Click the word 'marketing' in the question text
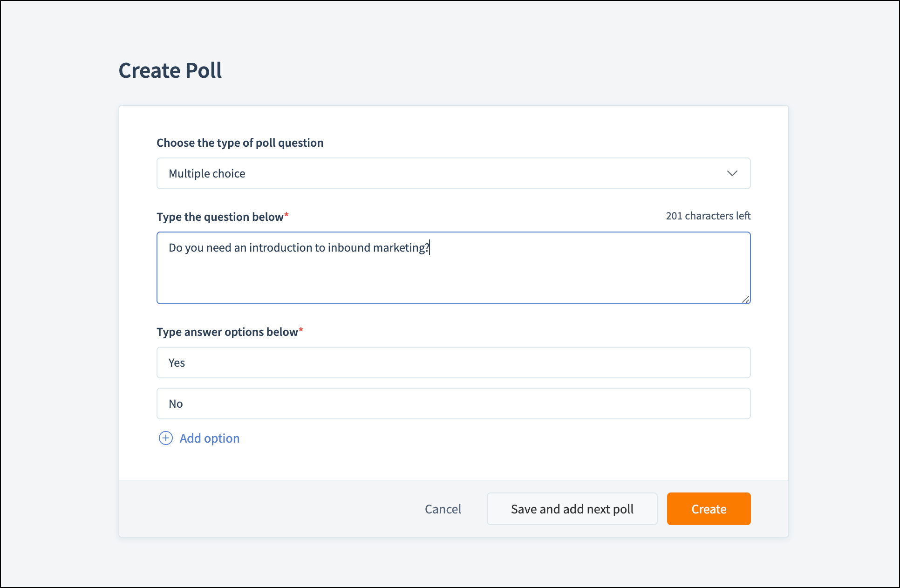900x588 pixels. coord(398,247)
